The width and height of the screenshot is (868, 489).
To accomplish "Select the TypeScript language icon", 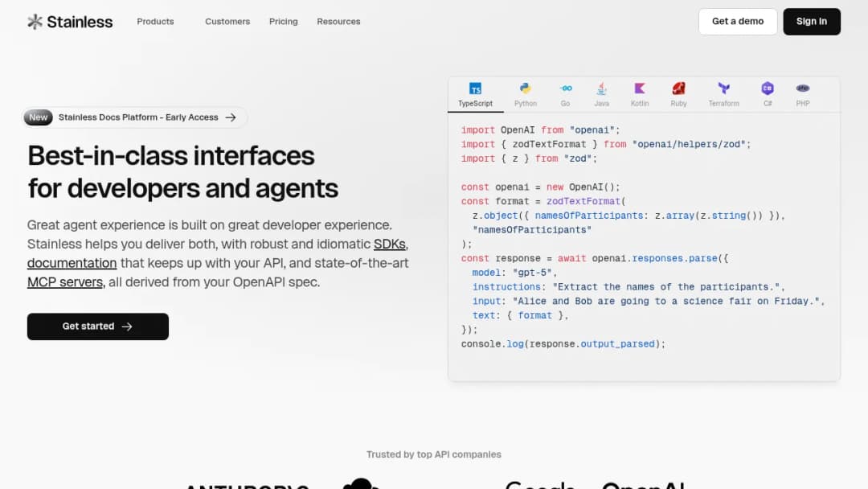I will coord(475,88).
